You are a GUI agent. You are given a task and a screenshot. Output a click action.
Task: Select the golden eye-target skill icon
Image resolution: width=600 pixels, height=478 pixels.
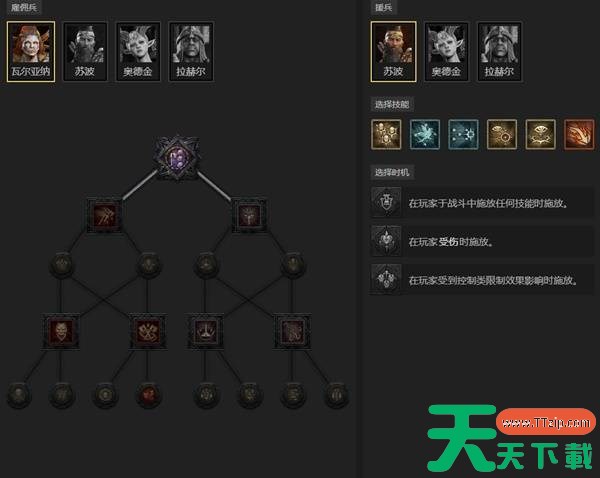tap(502, 134)
